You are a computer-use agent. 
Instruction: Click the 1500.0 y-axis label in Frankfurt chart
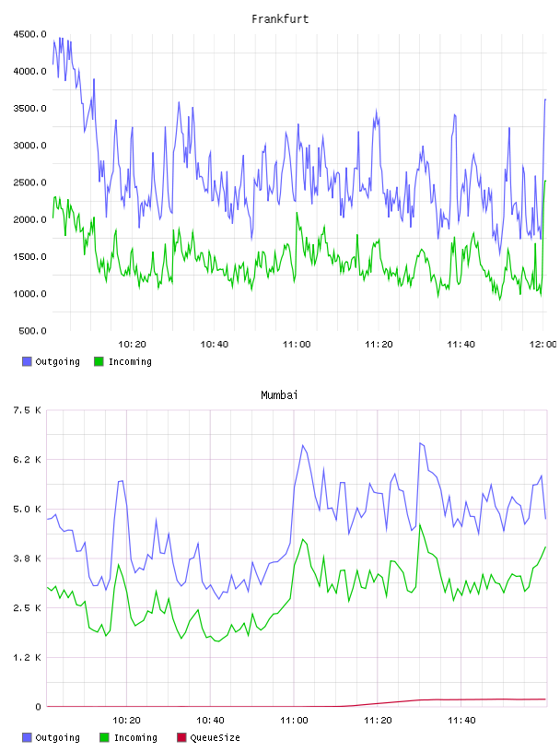(x=29, y=256)
